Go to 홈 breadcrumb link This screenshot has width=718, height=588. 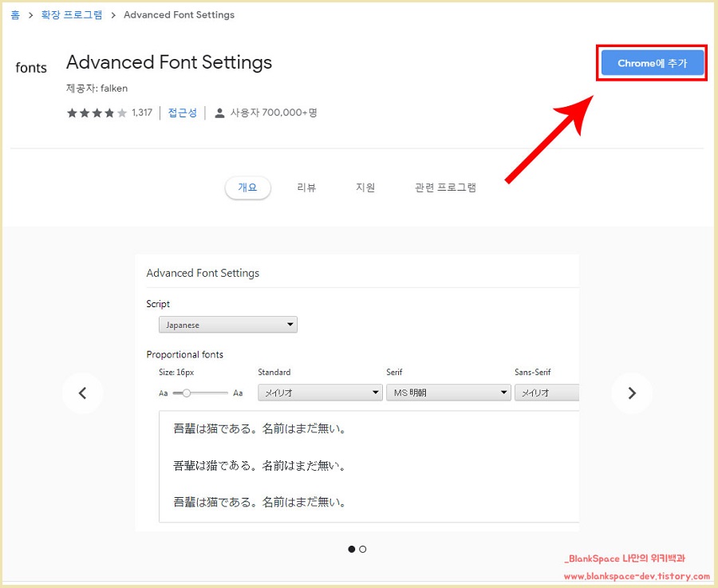[15, 14]
